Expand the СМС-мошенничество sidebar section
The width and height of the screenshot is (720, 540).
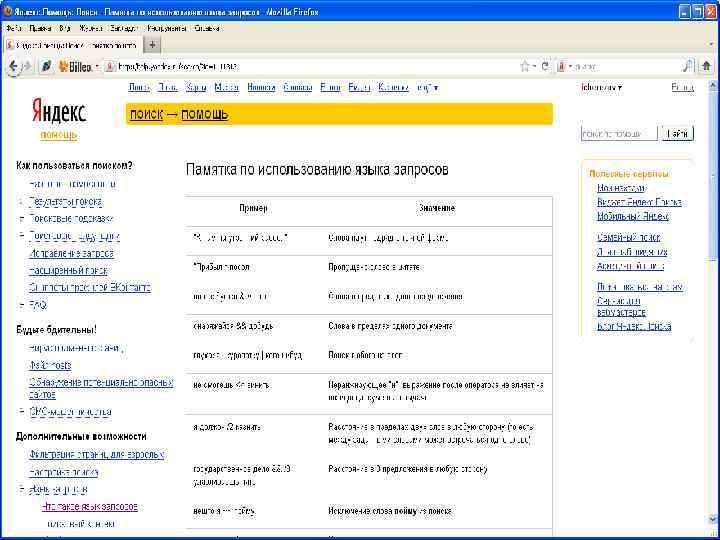coord(21,411)
